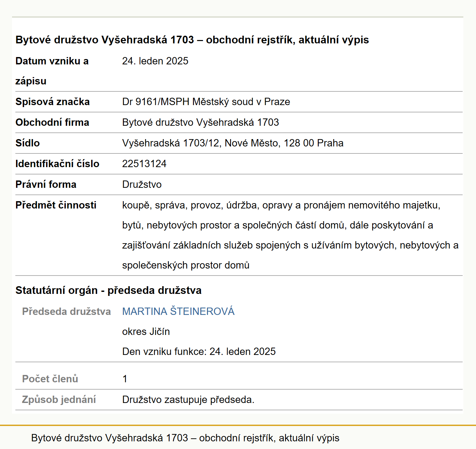The height and width of the screenshot is (449, 476).
Task: Click the label 'Datum vzniku a zápisu'
Action: pos(52,71)
